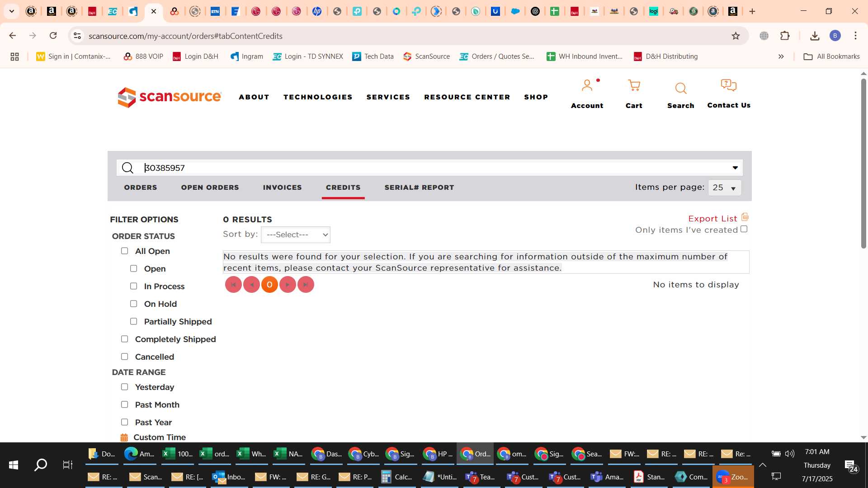Check the Yesterday date range
This screenshot has width=868, height=488.
124,387
